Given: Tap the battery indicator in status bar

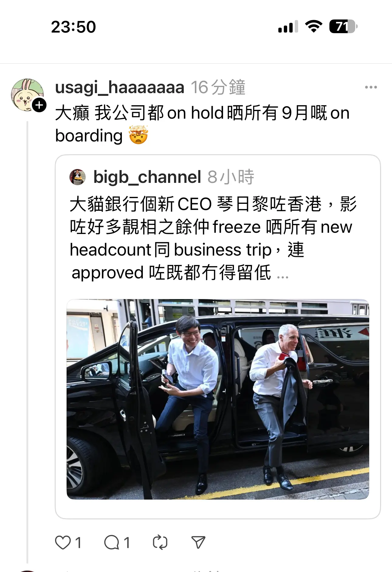Looking at the screenshot, I should coord(343,26).
